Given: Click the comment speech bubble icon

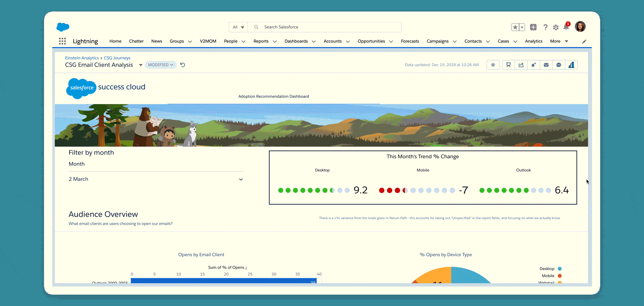Looking at the screenshot, I should 558,65.
